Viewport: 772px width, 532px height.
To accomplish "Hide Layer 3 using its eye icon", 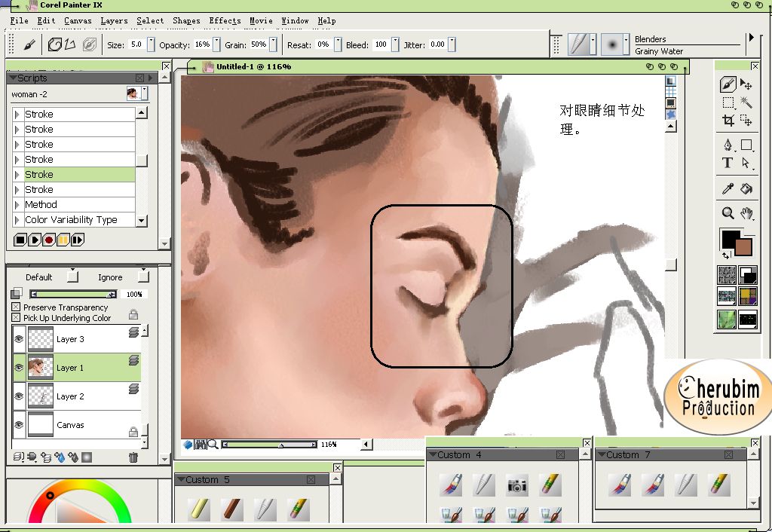I will pos(19,339).
